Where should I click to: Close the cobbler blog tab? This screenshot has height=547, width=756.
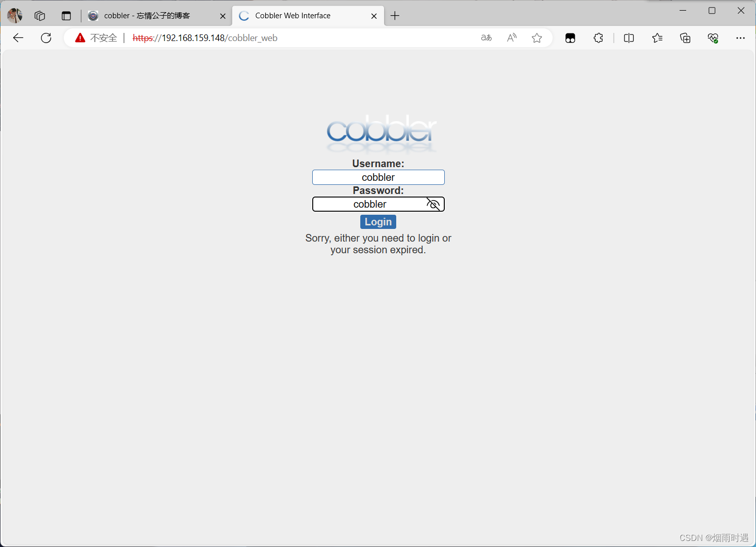(x=223, y=16)
